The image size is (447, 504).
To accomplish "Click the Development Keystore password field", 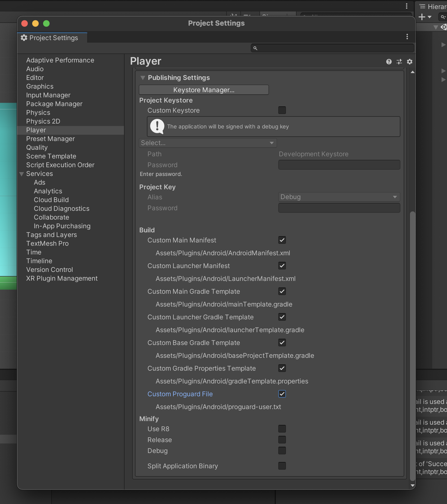I will 339,164.
